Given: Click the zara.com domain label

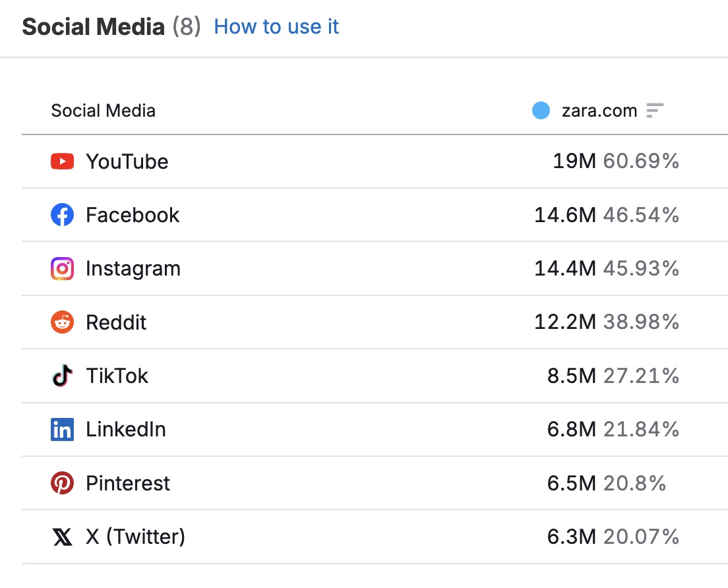Looking at the screenshot, I should [598, 110].
